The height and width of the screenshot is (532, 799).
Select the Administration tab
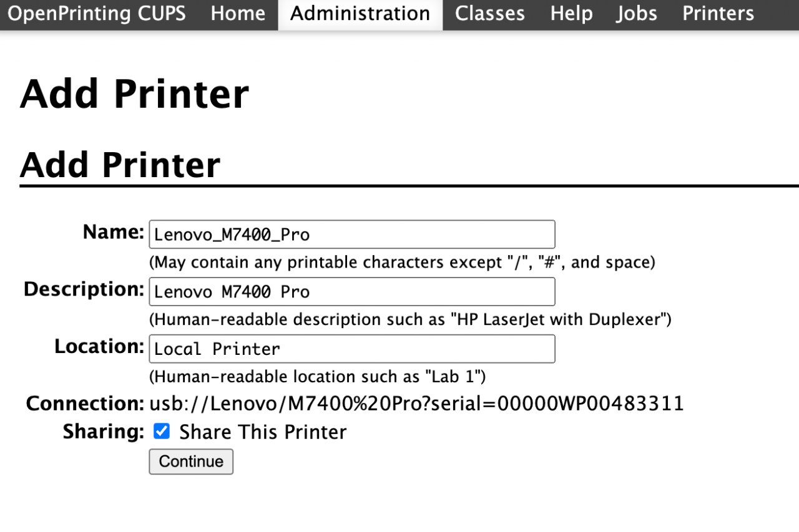[x=360, y=14]
